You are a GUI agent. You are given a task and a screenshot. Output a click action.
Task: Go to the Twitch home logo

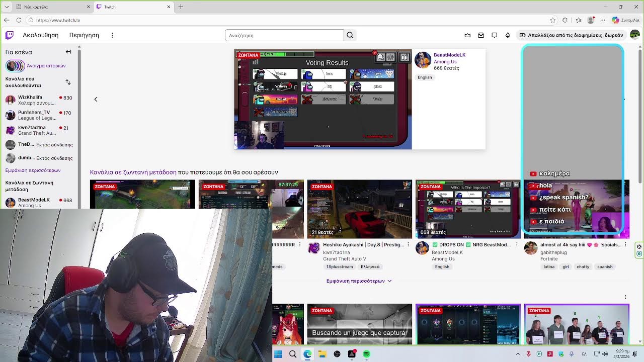pyautogui.click(x=9, y=35)
